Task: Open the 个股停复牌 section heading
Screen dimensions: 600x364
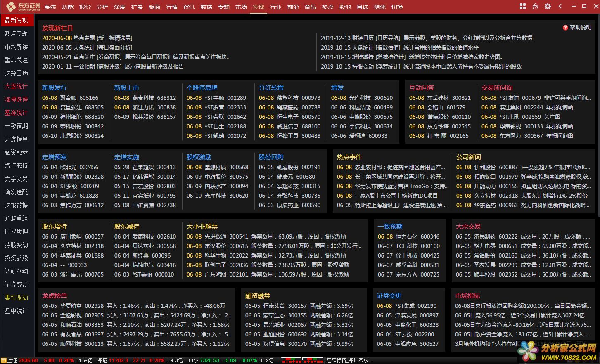Action: (x=202, y=88)
